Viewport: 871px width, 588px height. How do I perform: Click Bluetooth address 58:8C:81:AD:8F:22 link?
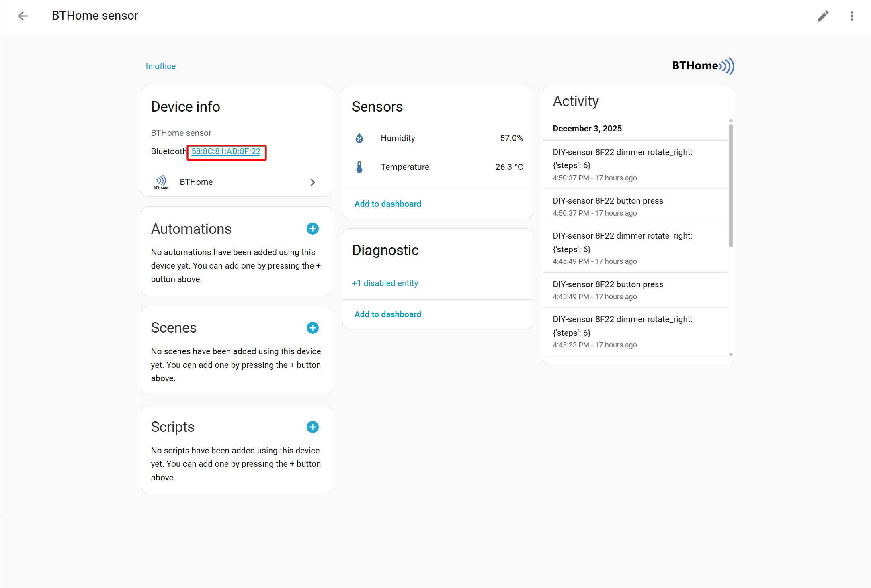(225, 151)
